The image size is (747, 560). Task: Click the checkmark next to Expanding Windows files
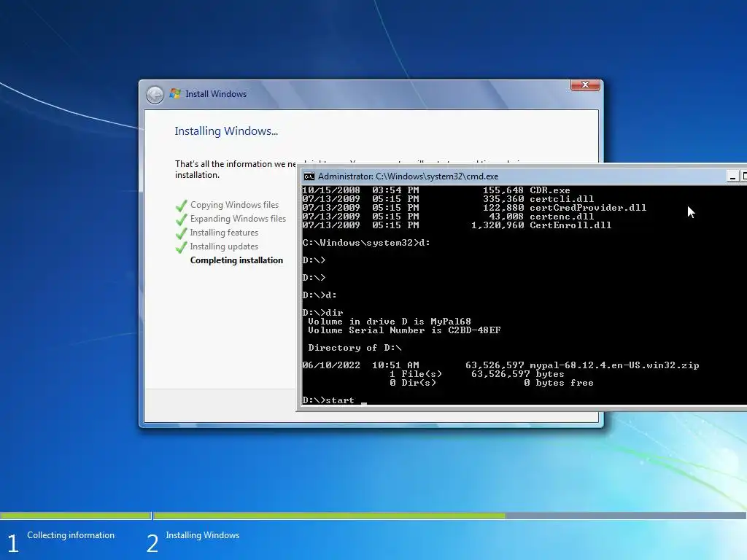(x=181, y=219)
